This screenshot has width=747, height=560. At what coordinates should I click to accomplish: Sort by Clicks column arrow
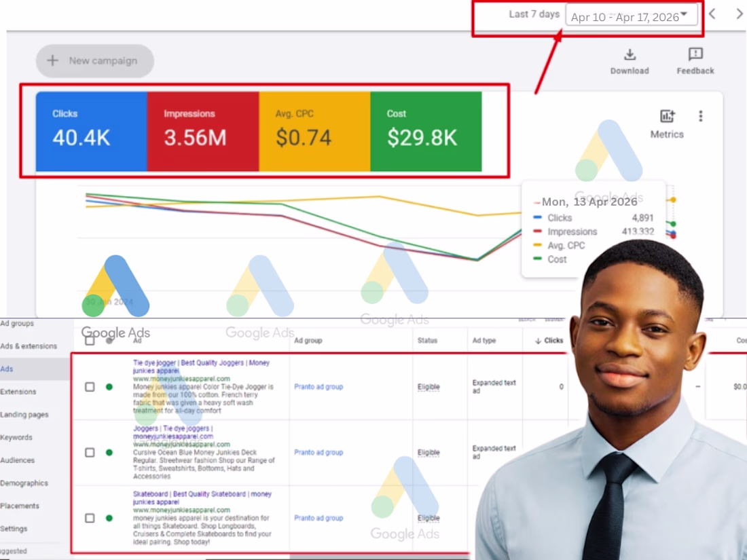[x=537, y=341]
